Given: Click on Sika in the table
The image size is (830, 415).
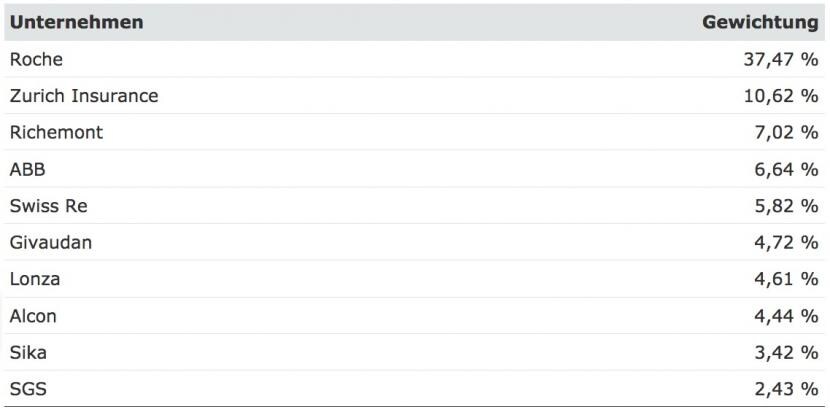Looking at the screenshot, I should click(x=28, y=353).
